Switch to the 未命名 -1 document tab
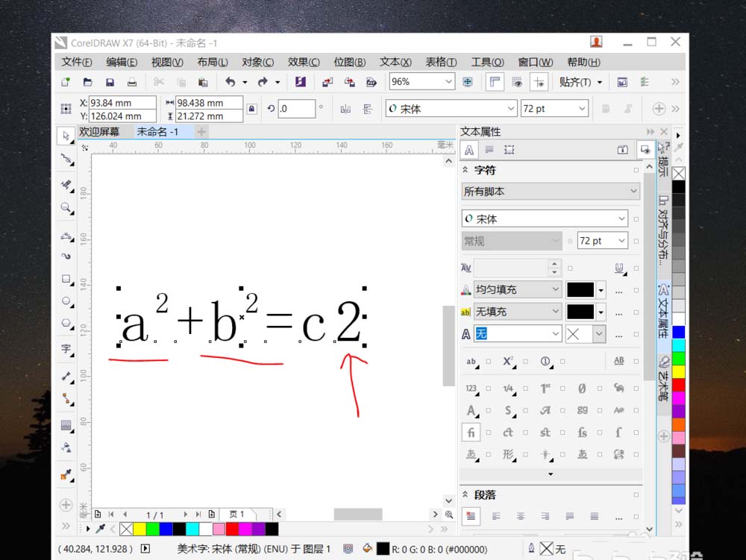This screenshot has width=746, height=560. coord(157,132)
